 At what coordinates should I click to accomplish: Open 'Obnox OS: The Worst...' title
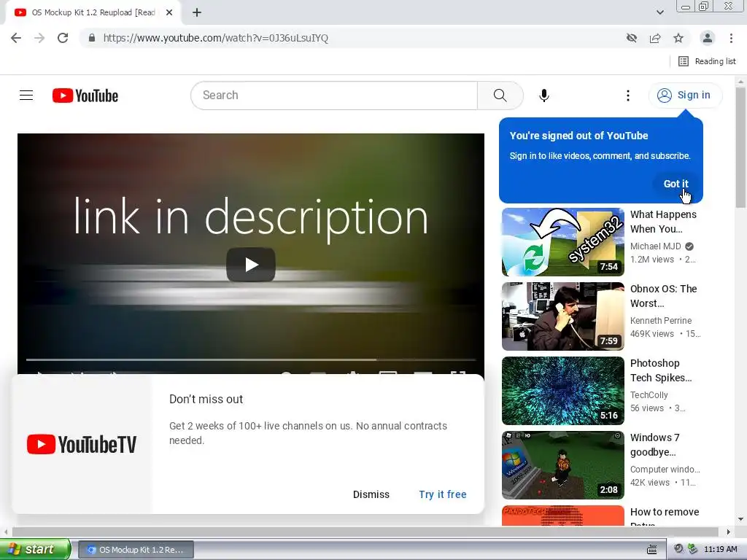(x=664, y=296)
